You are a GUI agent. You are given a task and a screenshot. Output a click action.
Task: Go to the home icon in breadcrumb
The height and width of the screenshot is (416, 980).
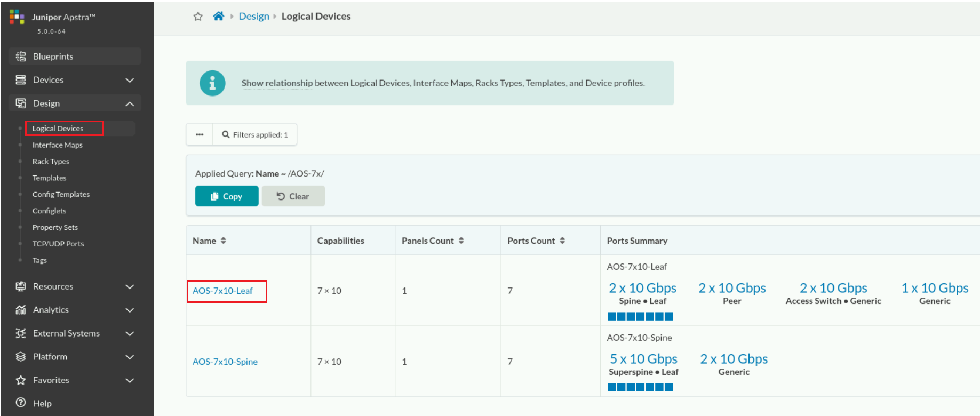[218, 16]
